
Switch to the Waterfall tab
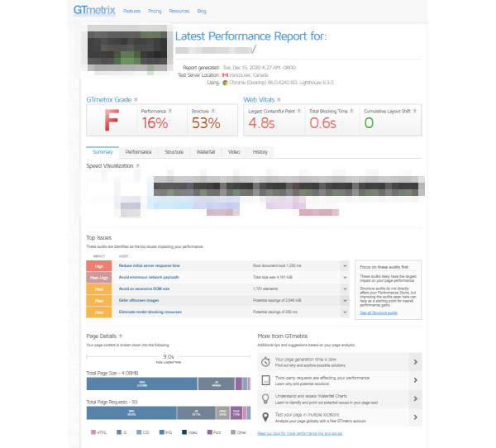coord(206,152)
